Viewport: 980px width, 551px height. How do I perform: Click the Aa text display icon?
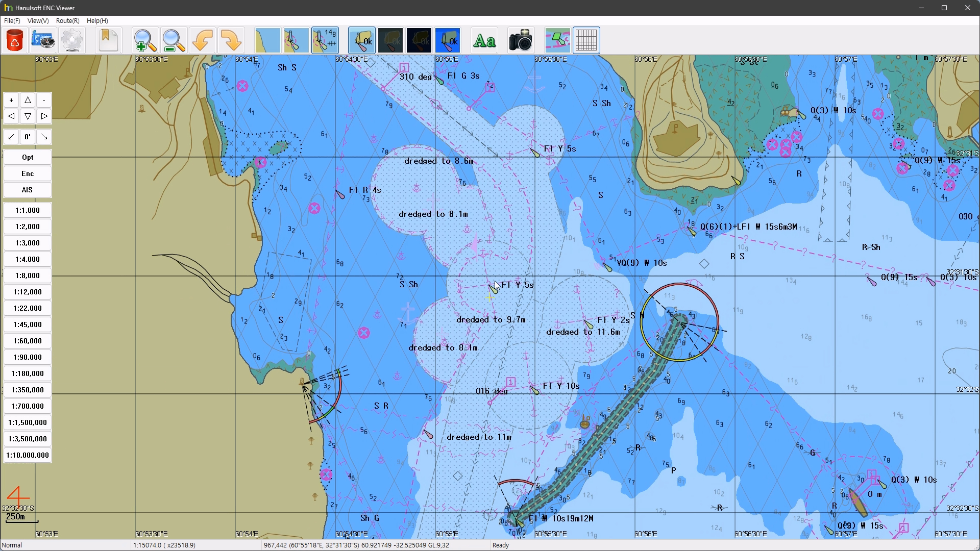click(484, 40)
